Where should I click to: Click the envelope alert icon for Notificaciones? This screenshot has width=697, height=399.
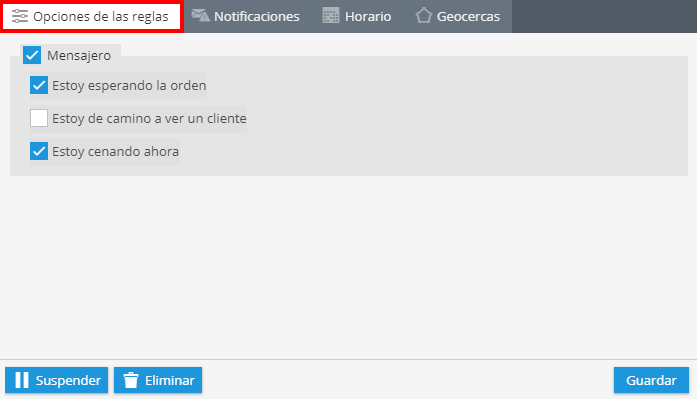[x=200, y=16]
